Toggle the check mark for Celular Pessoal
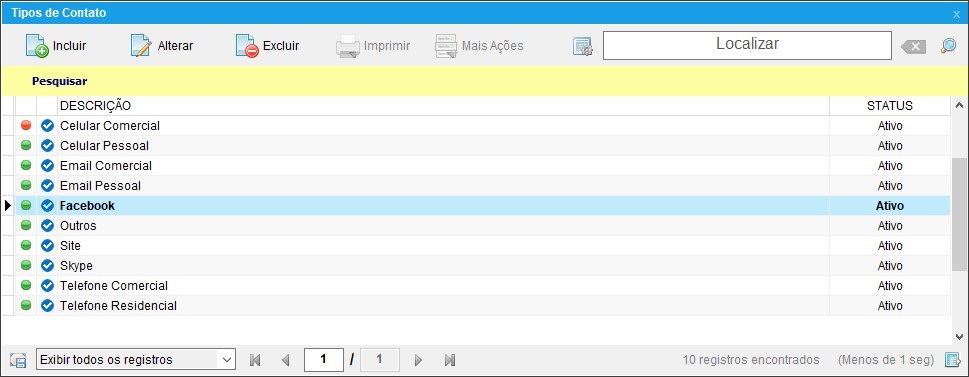This screenshot has height=377, width=969. (48, 146)
